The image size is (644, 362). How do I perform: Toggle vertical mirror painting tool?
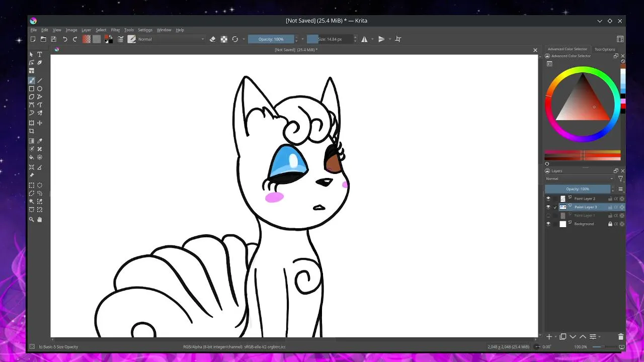tap(381, 39)
